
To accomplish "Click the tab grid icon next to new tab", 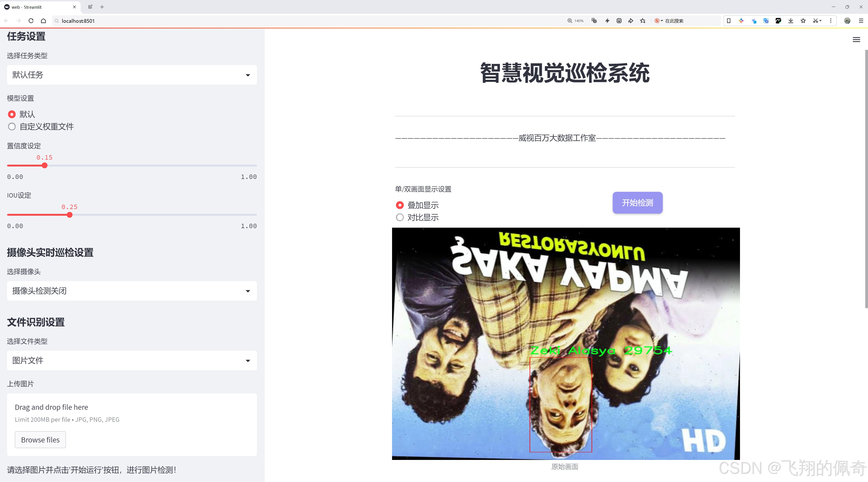I will pyautogui.click(x=90, y=7).
